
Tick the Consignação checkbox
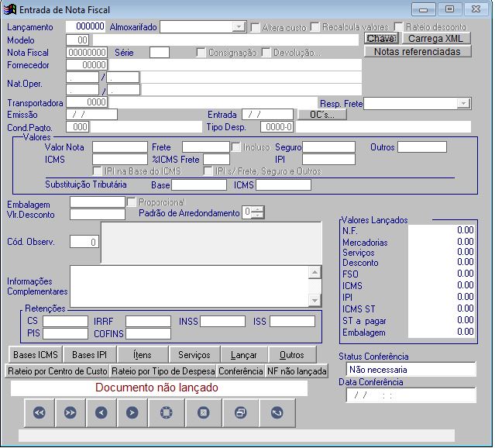pyautogui.click(x=201, y=53)
